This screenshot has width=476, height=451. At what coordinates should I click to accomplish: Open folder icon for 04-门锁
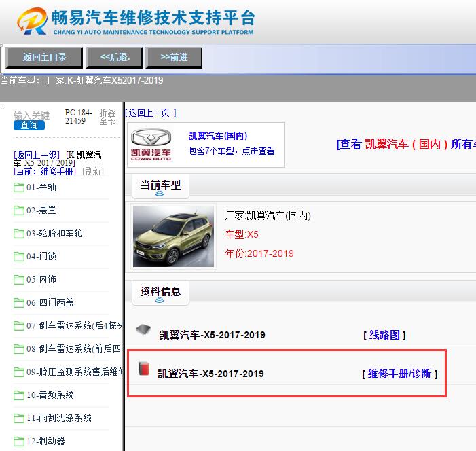[x=19, y=257]
